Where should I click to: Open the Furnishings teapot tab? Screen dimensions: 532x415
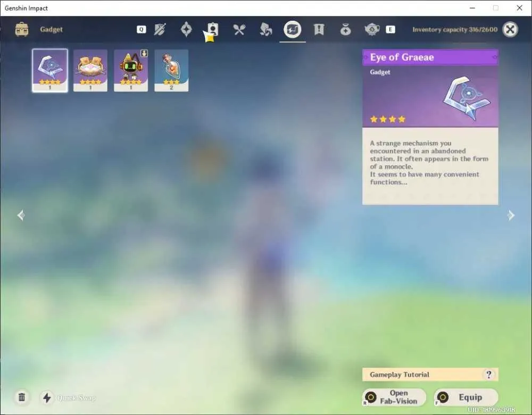pos(372,29)
